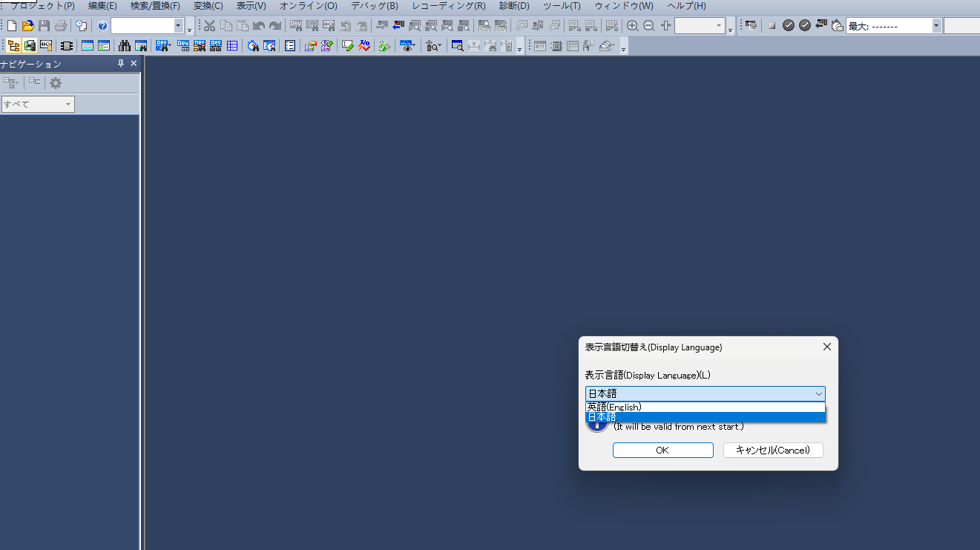Screen dimensions: 980x550
Task: Click the キャンセル(Cancel) button
Action: pos(773,451)
